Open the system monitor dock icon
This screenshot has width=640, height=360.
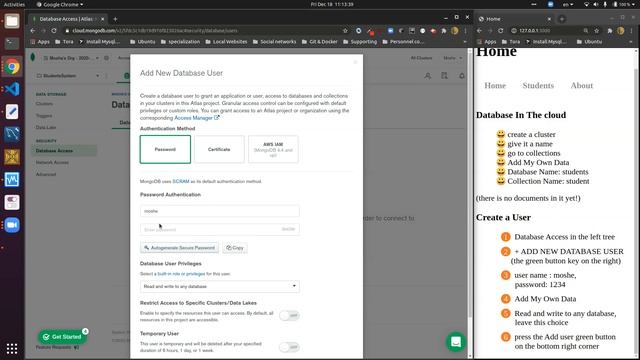(x=12, y=180)
